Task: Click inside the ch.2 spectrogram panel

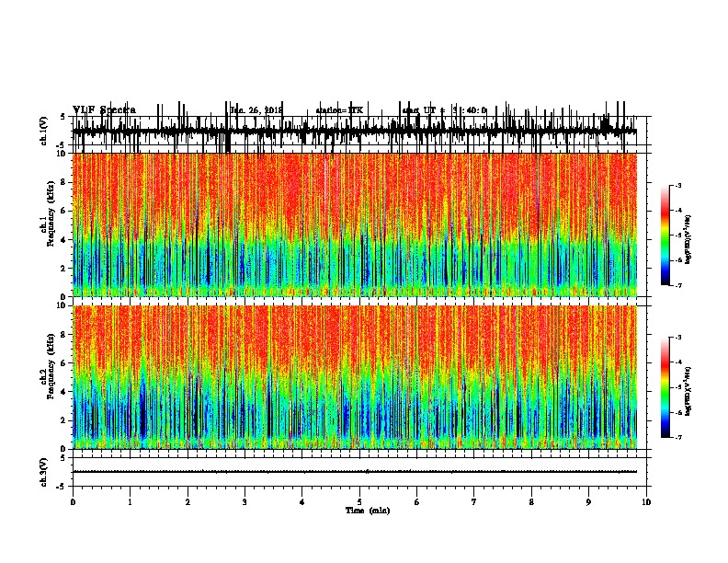Action: coord(355,377)
